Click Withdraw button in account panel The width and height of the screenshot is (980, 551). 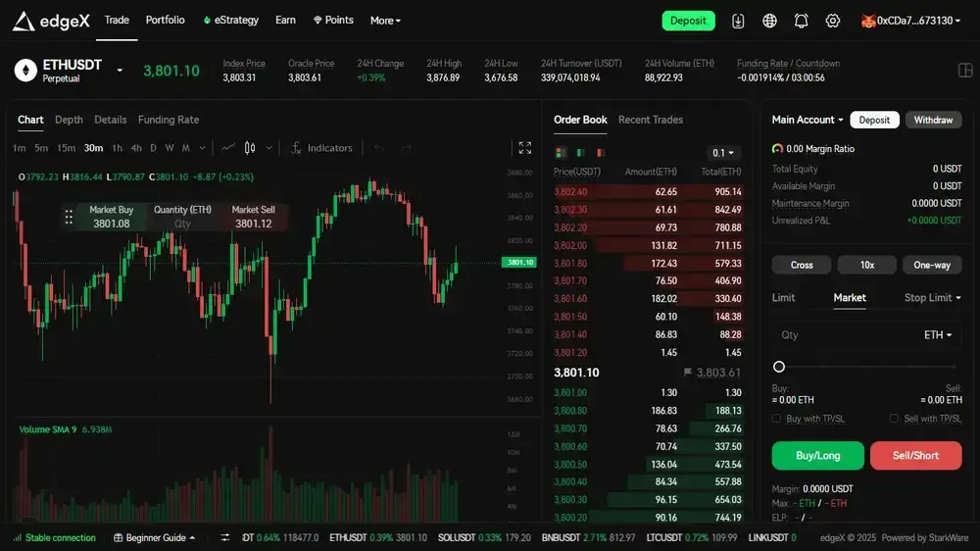(x=933, y=120)
